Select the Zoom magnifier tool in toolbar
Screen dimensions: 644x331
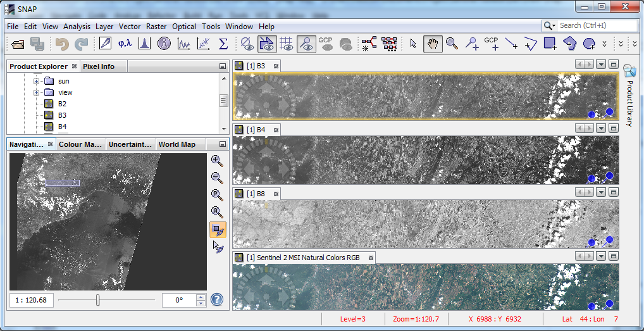pos(452,44)
